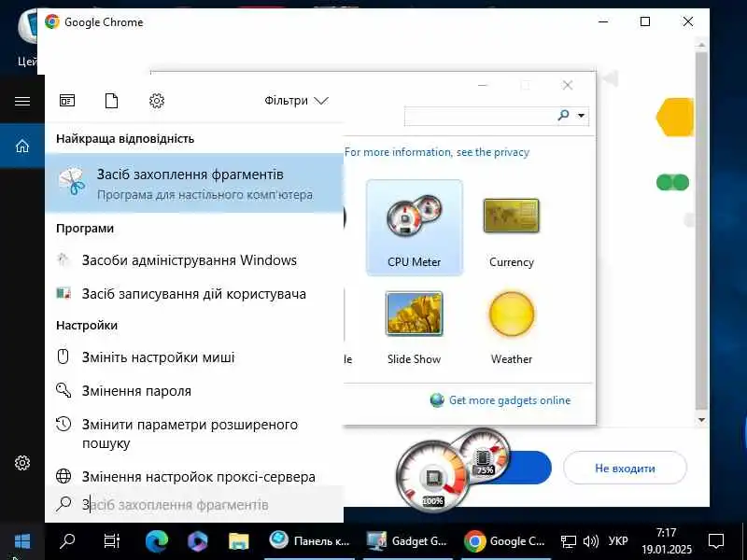This screenshot has height=560, width=747.
Task: Filter search results by documents icon
Action: point(111,101)
